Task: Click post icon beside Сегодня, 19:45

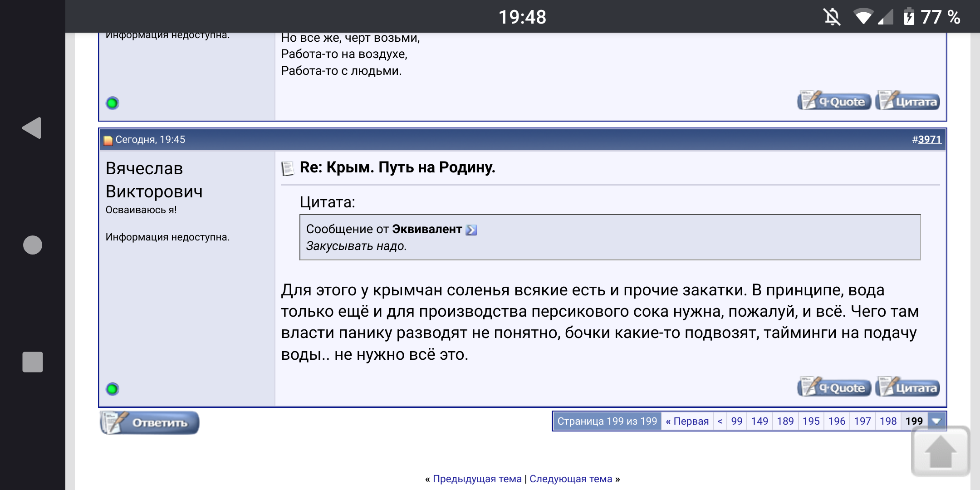Action: click(x=108, y=140)
